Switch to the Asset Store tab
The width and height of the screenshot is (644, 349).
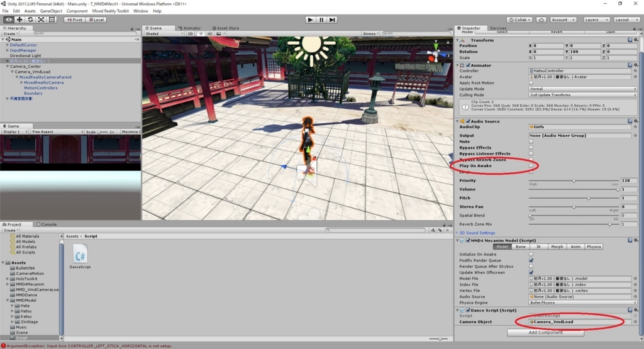[226, 28]
